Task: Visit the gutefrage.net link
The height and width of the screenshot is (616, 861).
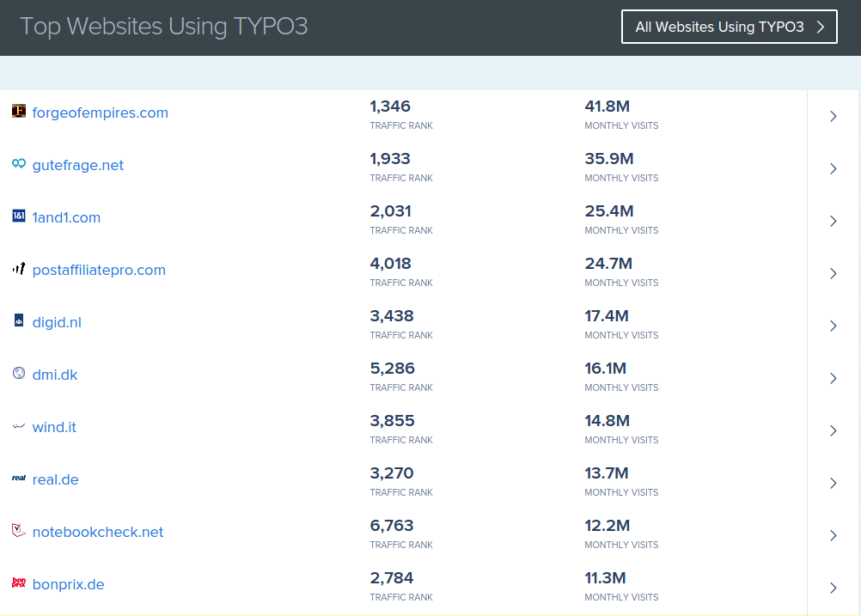Action: [x=78, y=165]
